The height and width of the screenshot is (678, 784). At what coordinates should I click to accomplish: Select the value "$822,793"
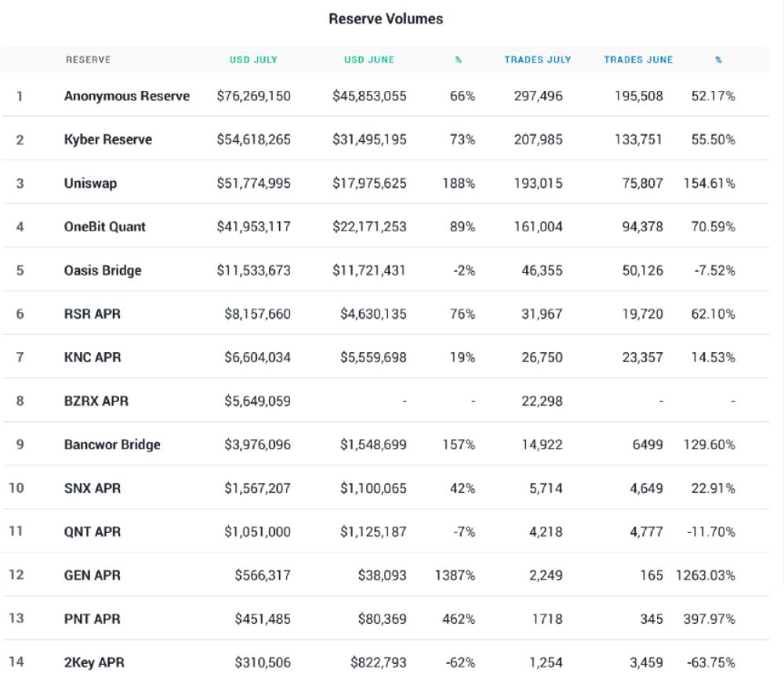pyautogui.click(x=379, y=662)
